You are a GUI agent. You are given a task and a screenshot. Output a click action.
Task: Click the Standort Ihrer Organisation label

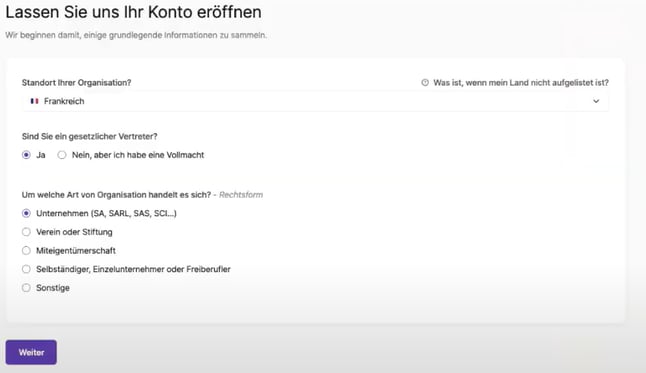pos(77,82)
